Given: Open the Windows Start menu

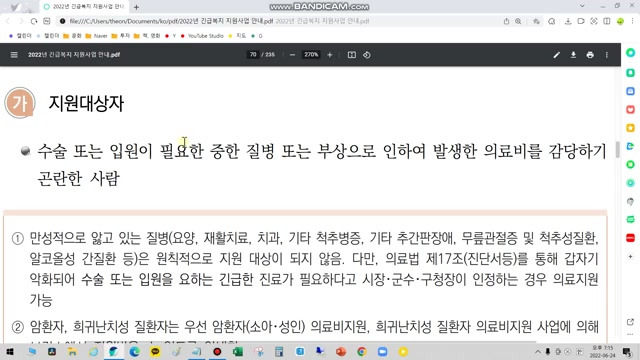Looking at the screenshot, I should [10, 351].
